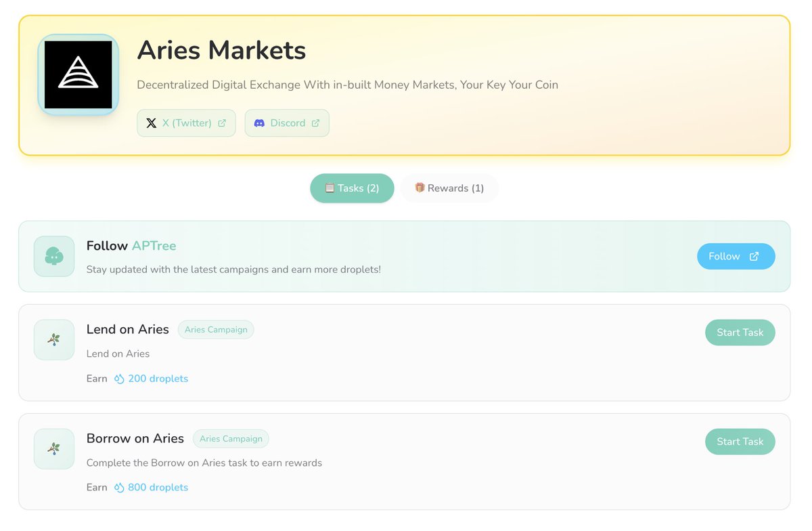Click the droplet icon before 800 droplets

click(x=119, y=487)
